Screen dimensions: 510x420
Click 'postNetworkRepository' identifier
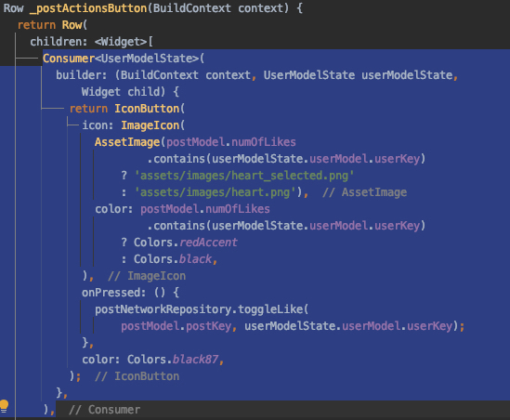[163, 309]
